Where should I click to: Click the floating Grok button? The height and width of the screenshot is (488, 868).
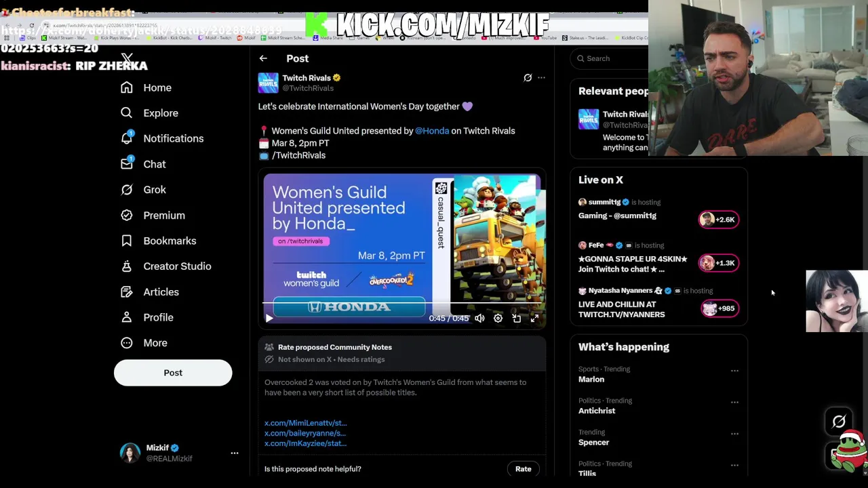pos(839,422)
